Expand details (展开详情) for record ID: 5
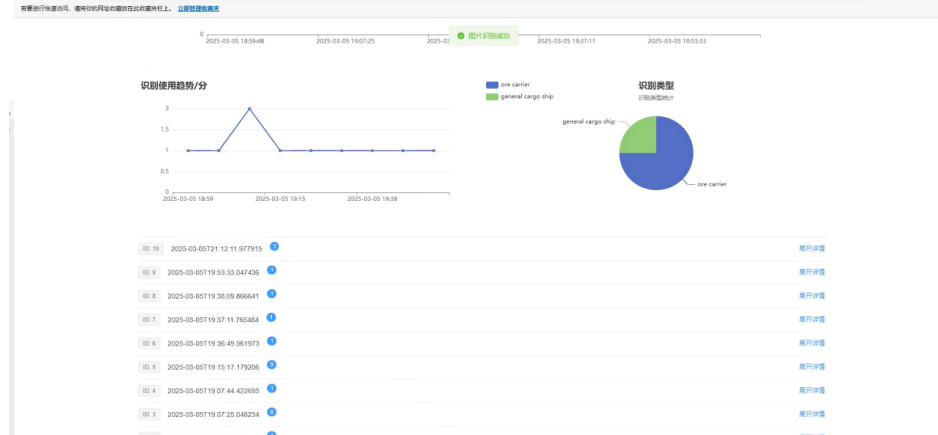This screenshot has width=938, height=435. click(812, 367)
